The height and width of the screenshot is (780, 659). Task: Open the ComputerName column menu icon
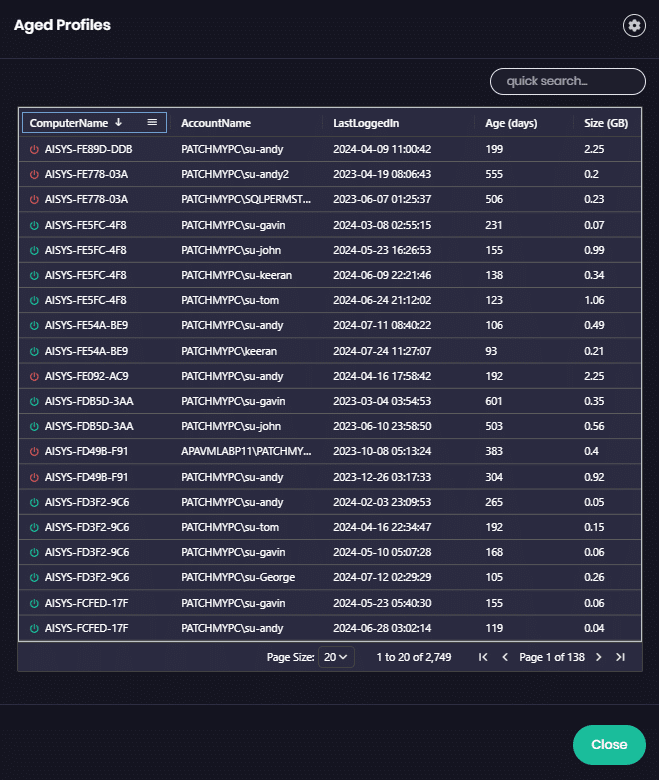click(152, 122)
